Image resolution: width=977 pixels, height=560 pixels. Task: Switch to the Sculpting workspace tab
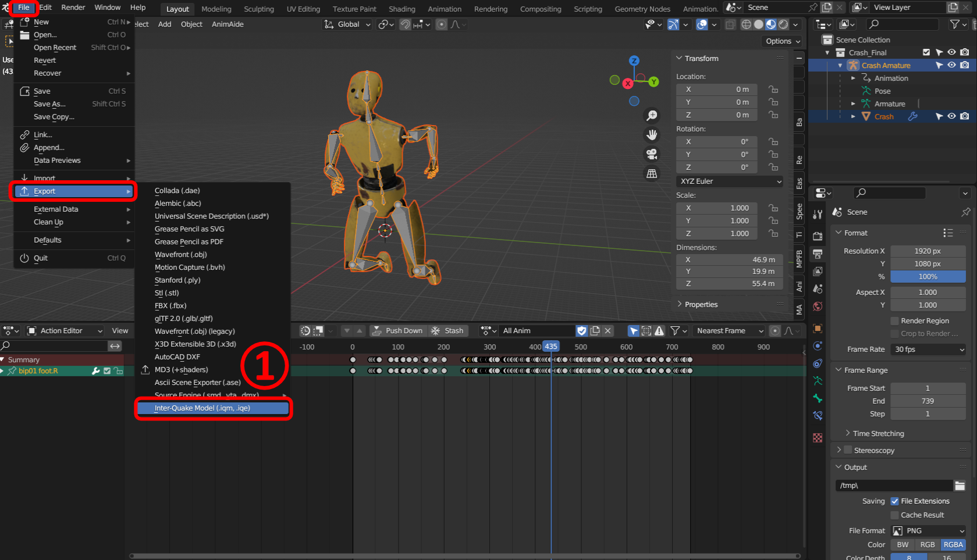pos(259,9)
